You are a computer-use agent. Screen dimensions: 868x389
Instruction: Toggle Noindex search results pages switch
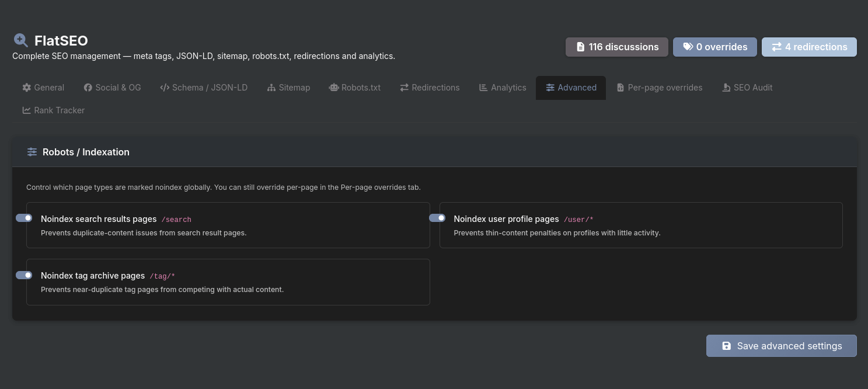(x=24, y=218)
